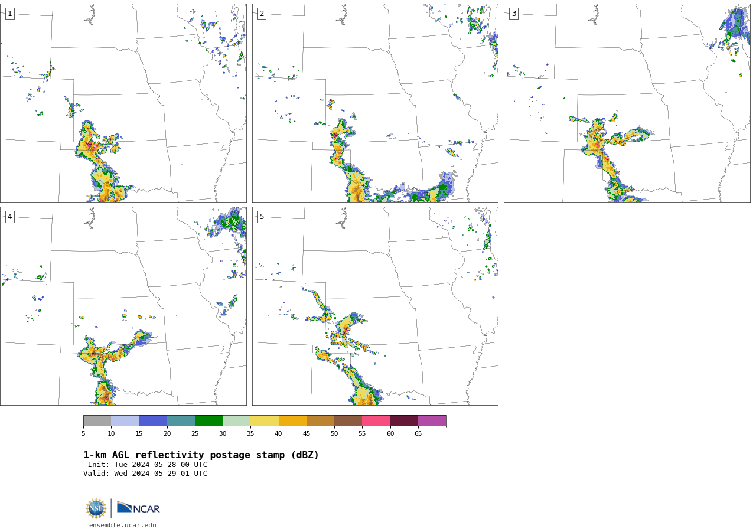Open ensemble member 5 reflectivity map

click(375, 306)
